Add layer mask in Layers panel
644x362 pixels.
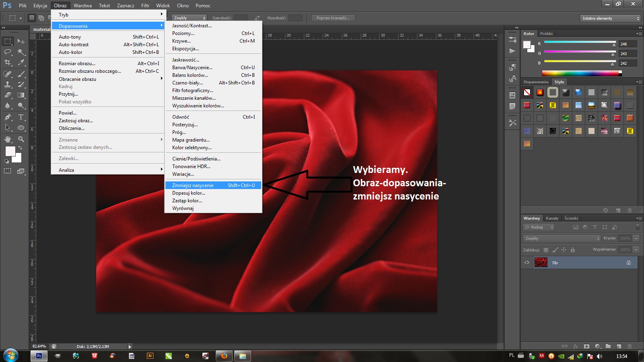(586, 346)
